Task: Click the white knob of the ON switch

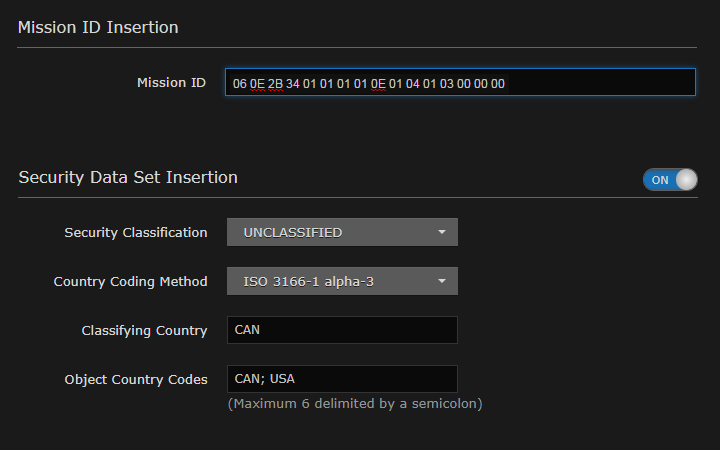Action: [686, 179]
